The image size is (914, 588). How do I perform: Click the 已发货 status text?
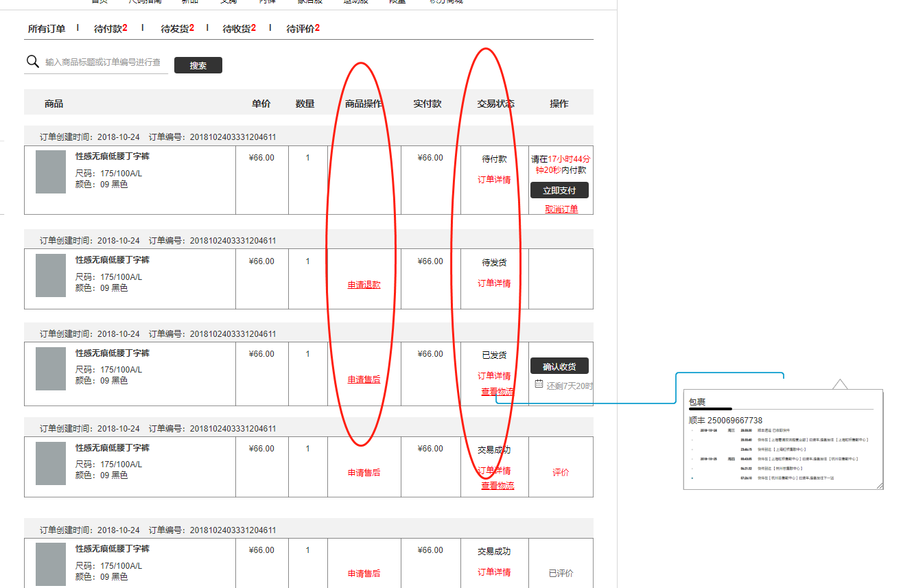[494, 355]
